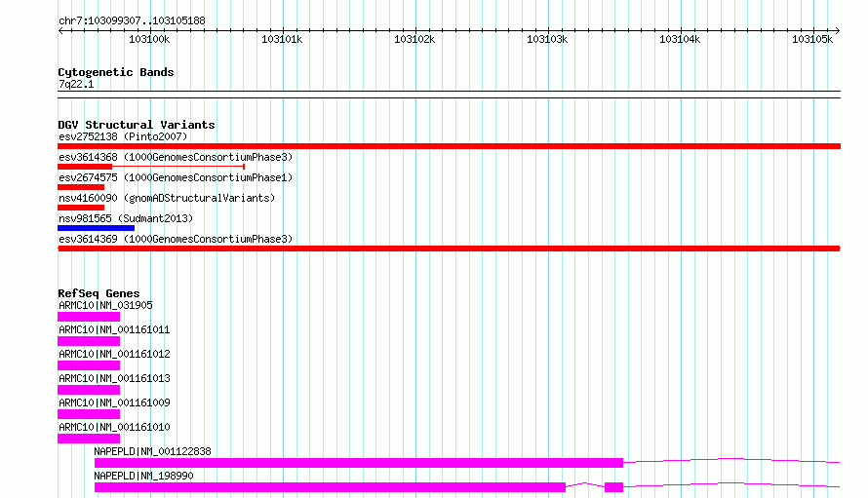The height and width of the screenshot is (498, 868).
Task: Click the ARMC10|NM_001161009 transcript label
Action: pyautogui.click(x=114, y=402)
